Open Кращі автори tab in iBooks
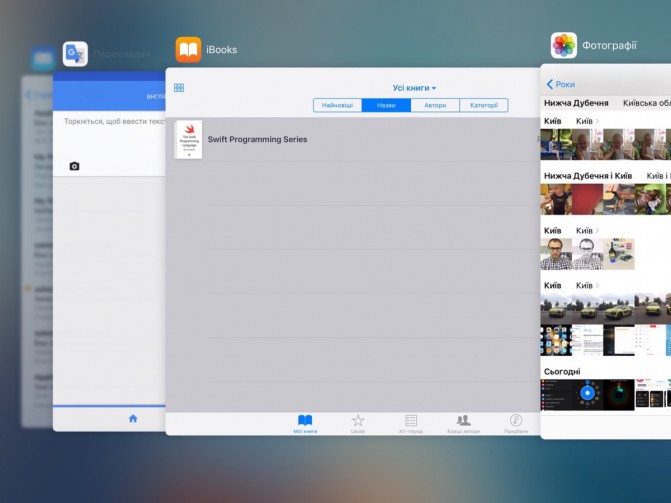This screenshot has width=671, height=503. point(463,424)
